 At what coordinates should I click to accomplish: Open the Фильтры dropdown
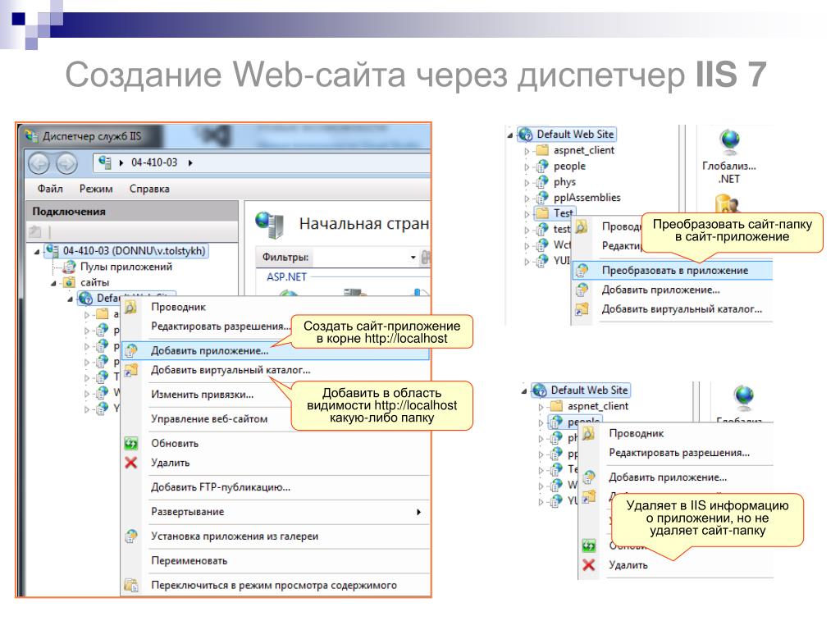pos(413,258)
